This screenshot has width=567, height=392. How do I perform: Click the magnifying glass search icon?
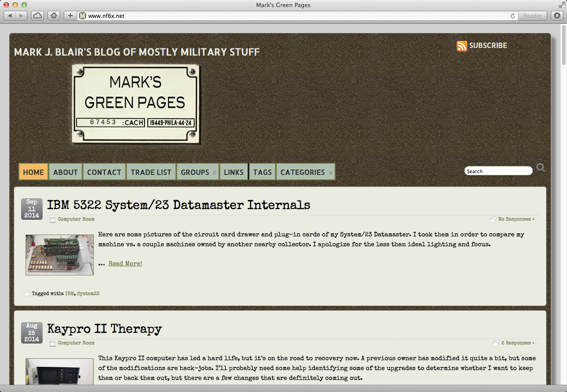(541, 168)
